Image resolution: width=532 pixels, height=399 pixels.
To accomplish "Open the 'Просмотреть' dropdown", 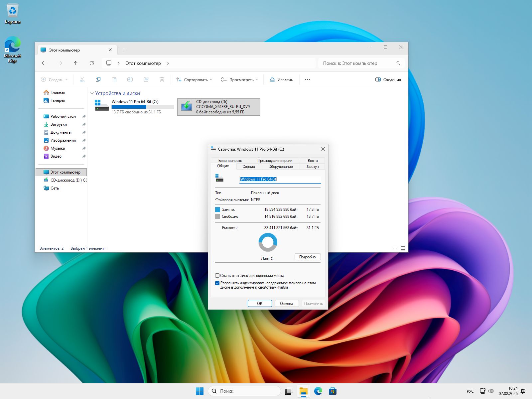I will (240, 80).
